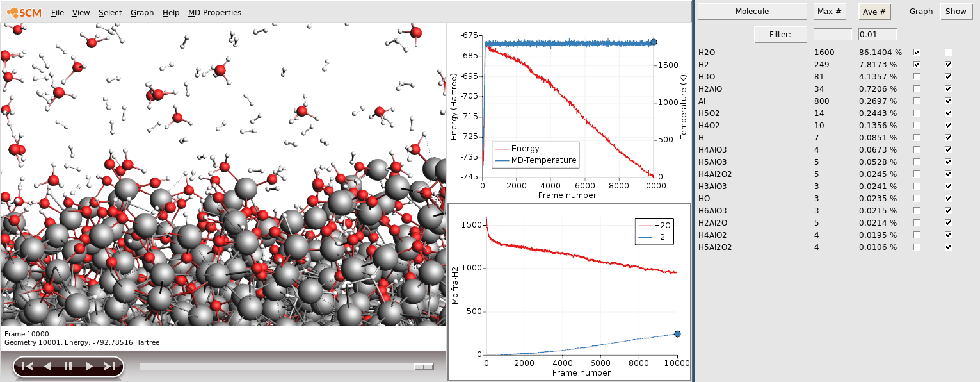
Task: Click the 86.1404 % average value
Action: (880, 53)
